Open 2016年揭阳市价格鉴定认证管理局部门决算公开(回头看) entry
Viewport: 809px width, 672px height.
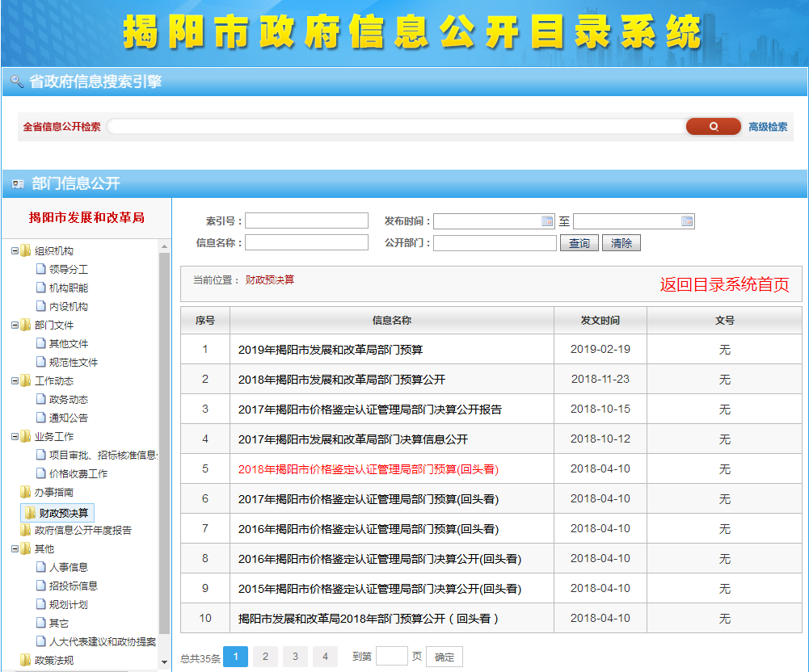380,559
